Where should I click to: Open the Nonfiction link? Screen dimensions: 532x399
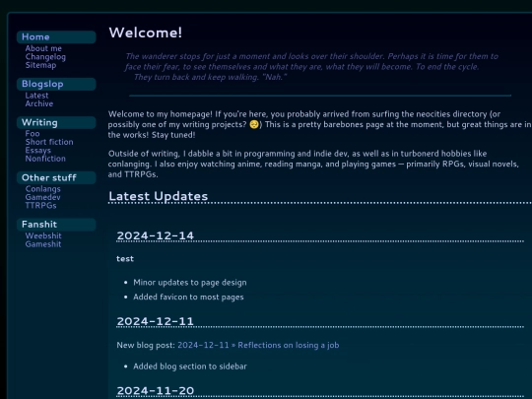click(45, 159)
